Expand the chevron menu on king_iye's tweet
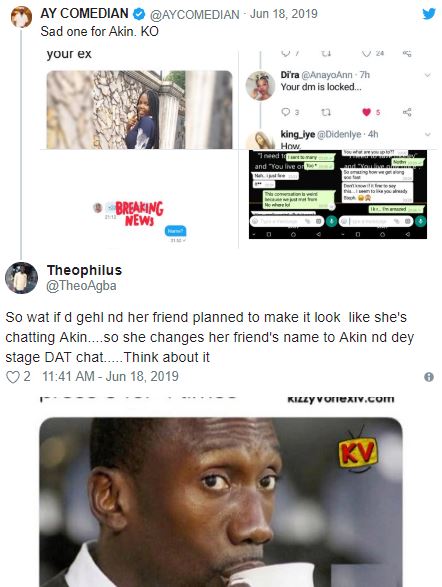The height and width of the screenshot is (587, 442). (x=427, y=134)
